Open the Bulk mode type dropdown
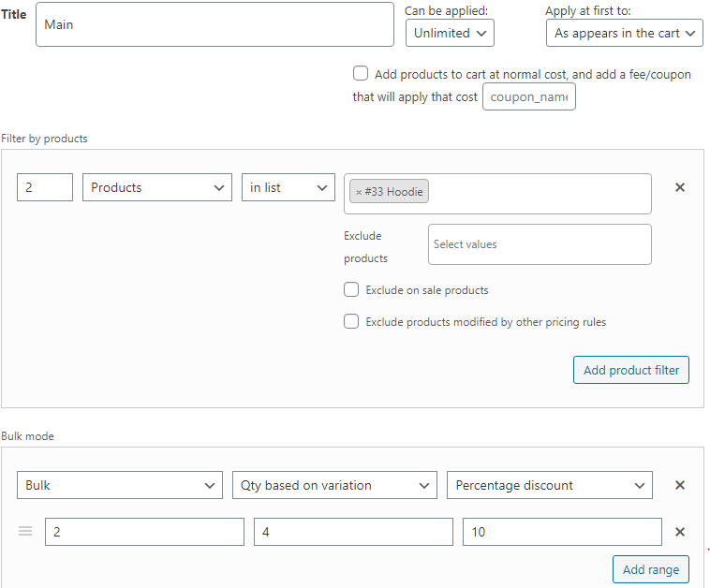 tap(120, 485)
